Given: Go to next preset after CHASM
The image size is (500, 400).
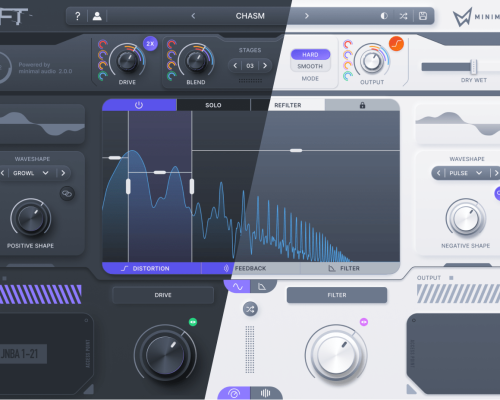Looking at the screenshot, I should point(307,16).
